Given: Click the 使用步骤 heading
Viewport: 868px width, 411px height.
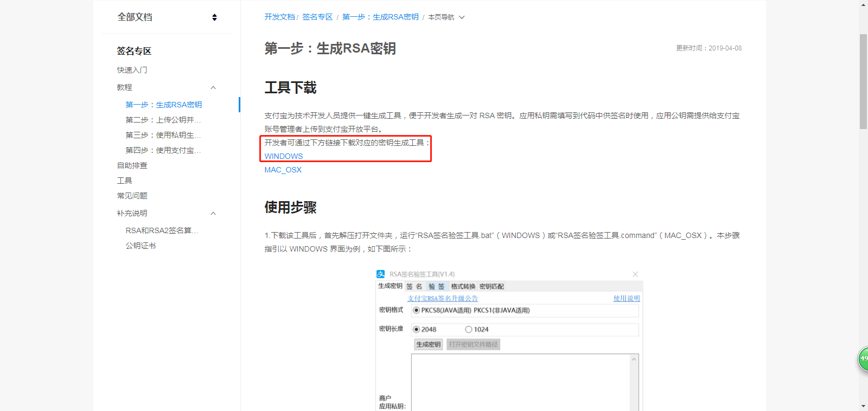Looking at the screenshot, I should [x=291, y=208].
